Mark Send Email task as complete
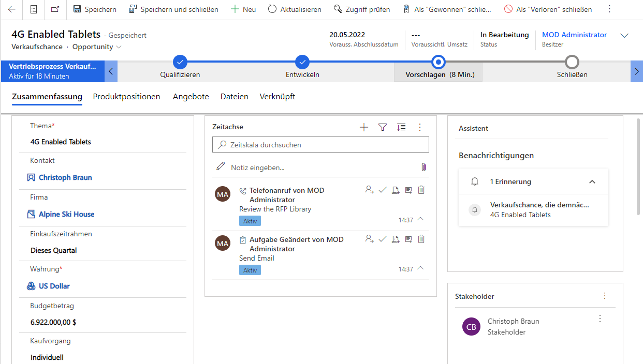 383,239
